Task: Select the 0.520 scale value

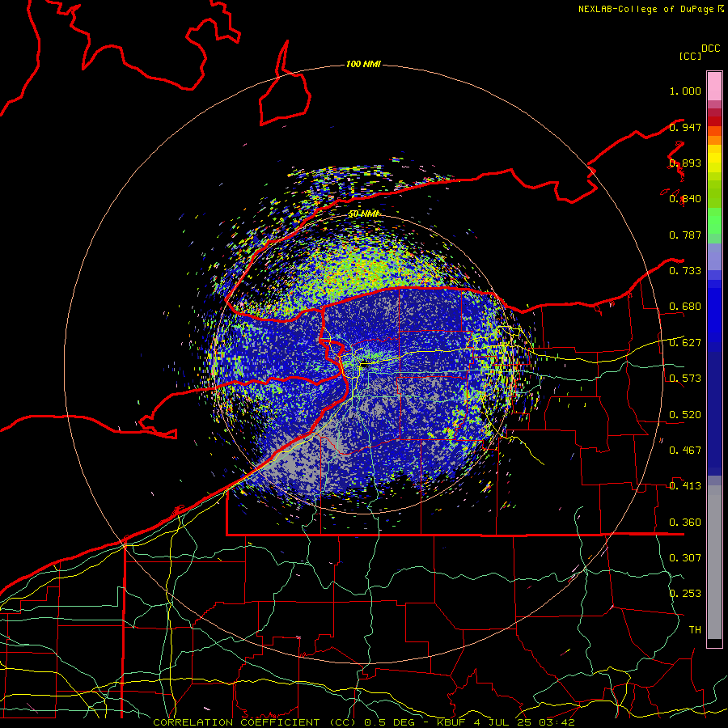Action: pyautogui.click(x=685, y=415)
